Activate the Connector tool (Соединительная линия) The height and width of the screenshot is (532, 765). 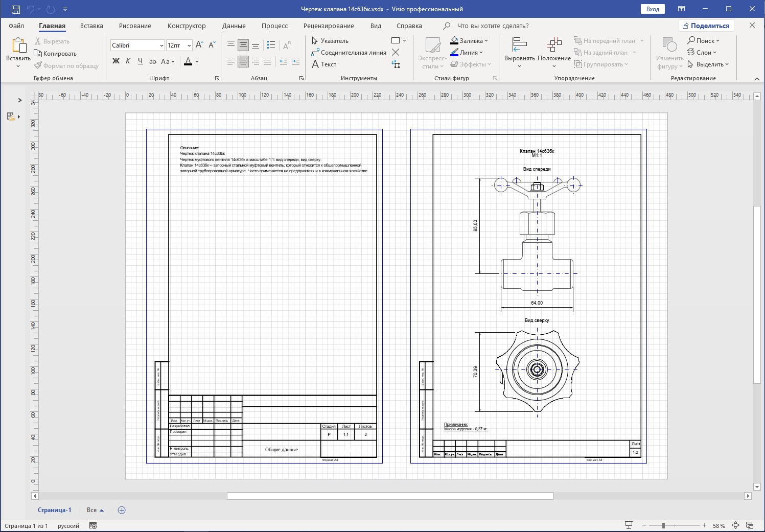click(349, 53)
